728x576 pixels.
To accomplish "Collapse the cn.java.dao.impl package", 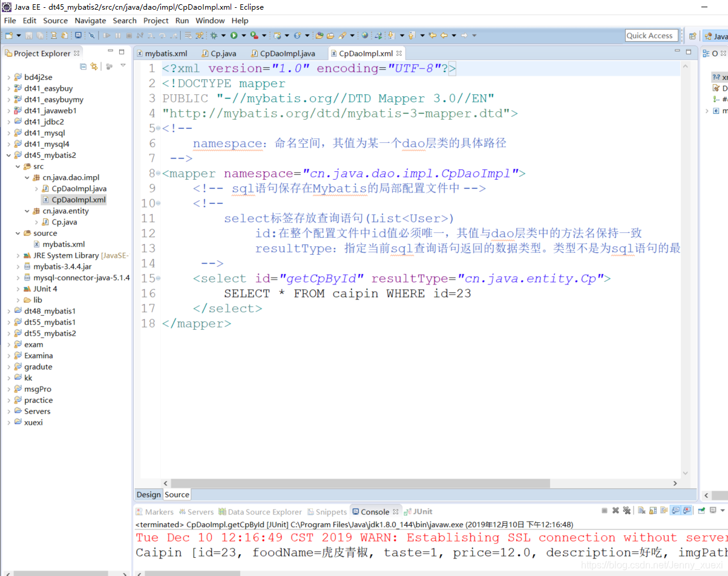I will tap(27, 178).
